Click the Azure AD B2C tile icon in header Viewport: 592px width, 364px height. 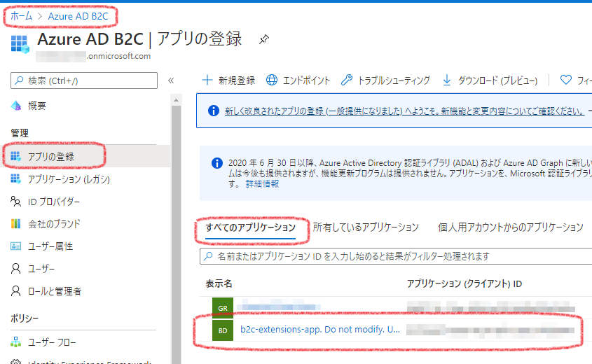[20, 45]
